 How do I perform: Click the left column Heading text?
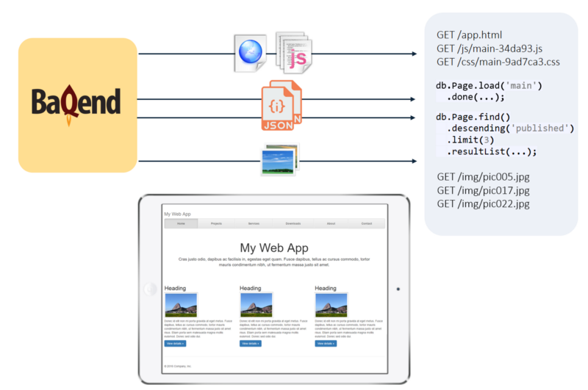pos(175,288)
